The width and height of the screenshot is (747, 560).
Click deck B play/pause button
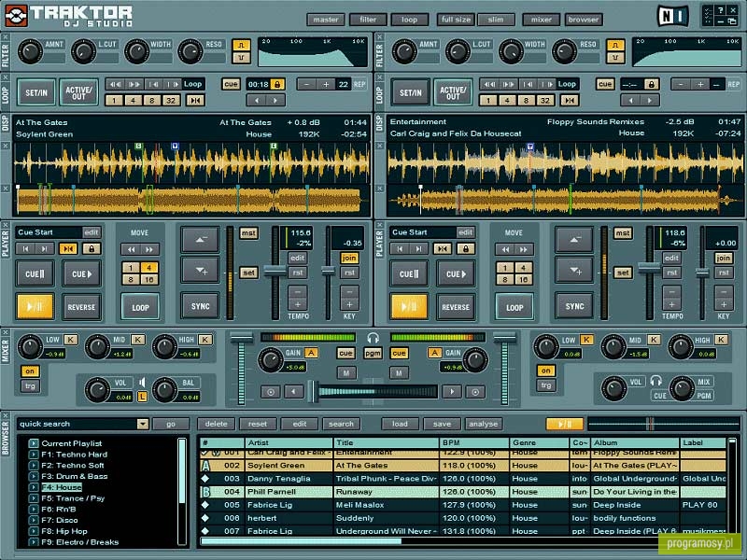point(409,307)
